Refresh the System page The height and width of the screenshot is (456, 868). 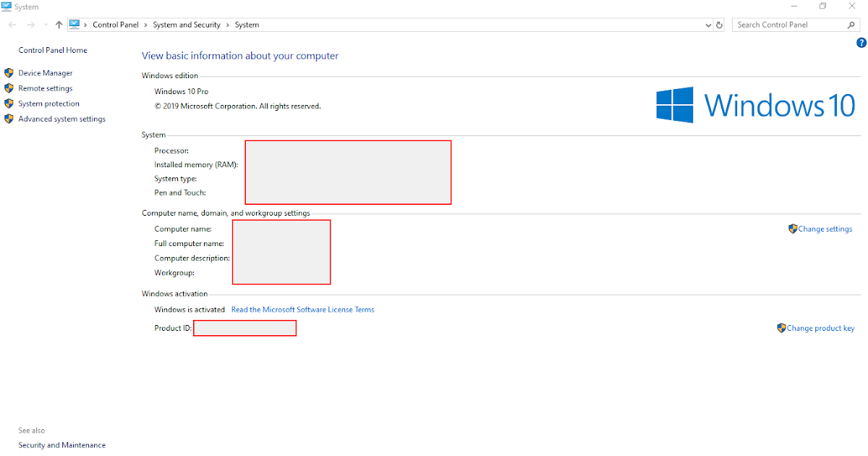point(719,25)
